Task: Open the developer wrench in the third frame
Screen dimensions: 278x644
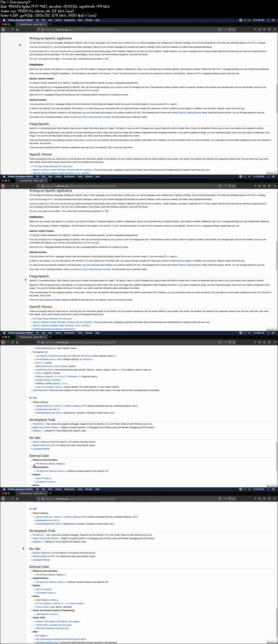Action: point(255,342)
